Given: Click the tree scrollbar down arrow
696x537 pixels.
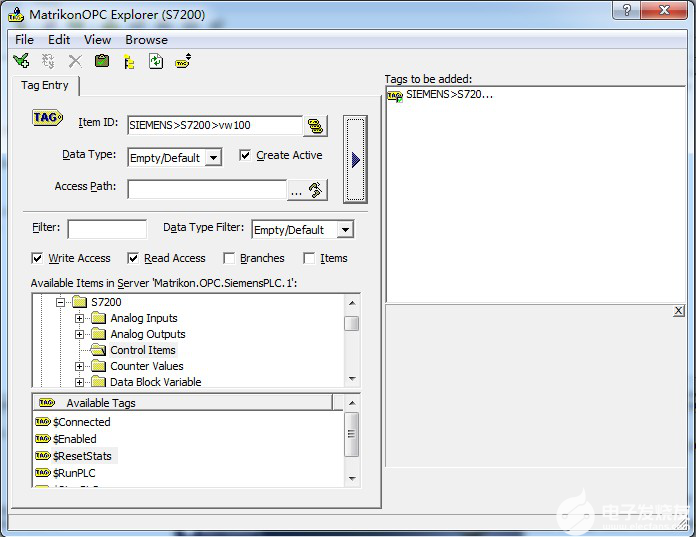Looking at the screenshot, I should click(x=352, y=379).
